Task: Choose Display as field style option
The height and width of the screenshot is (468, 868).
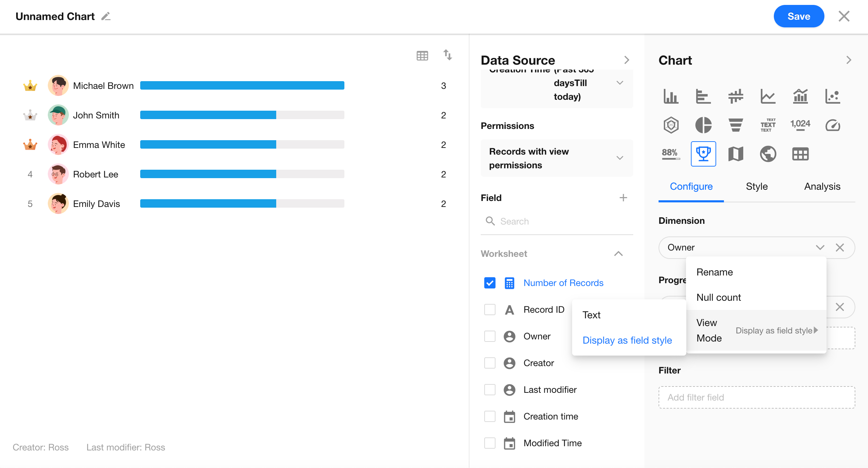Action: tap(627, 340)
